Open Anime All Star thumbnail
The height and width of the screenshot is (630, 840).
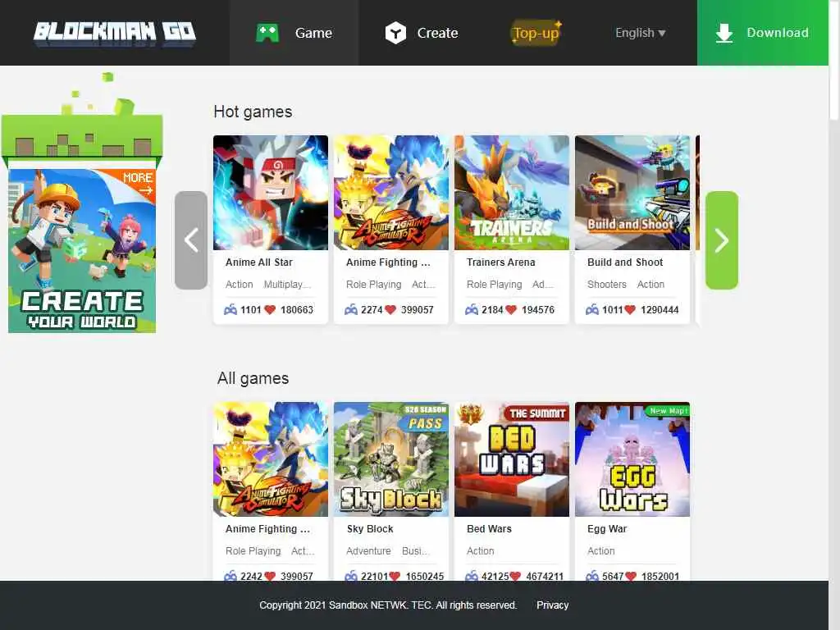coord(271,192)
